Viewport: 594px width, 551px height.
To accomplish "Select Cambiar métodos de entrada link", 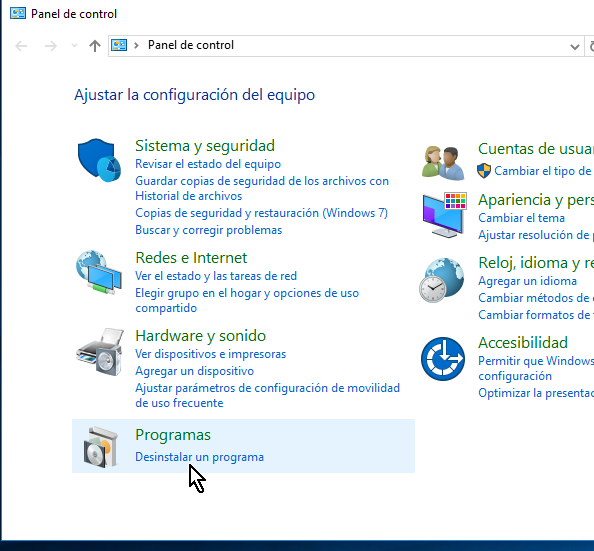I will pos(536,298).
